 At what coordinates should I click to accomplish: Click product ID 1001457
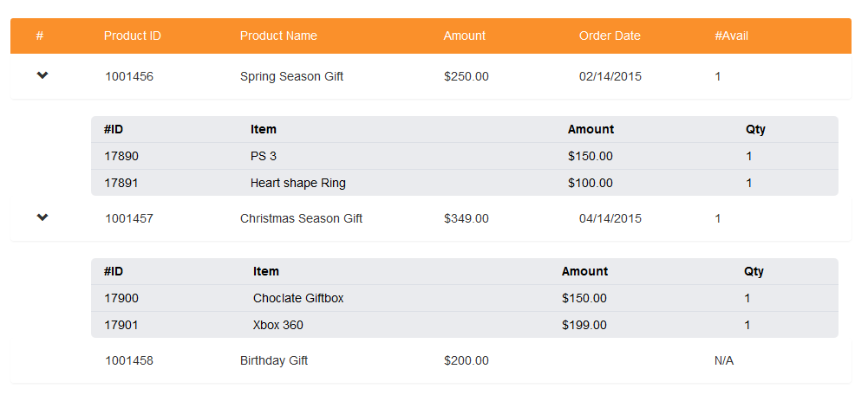tap(129, 218)
